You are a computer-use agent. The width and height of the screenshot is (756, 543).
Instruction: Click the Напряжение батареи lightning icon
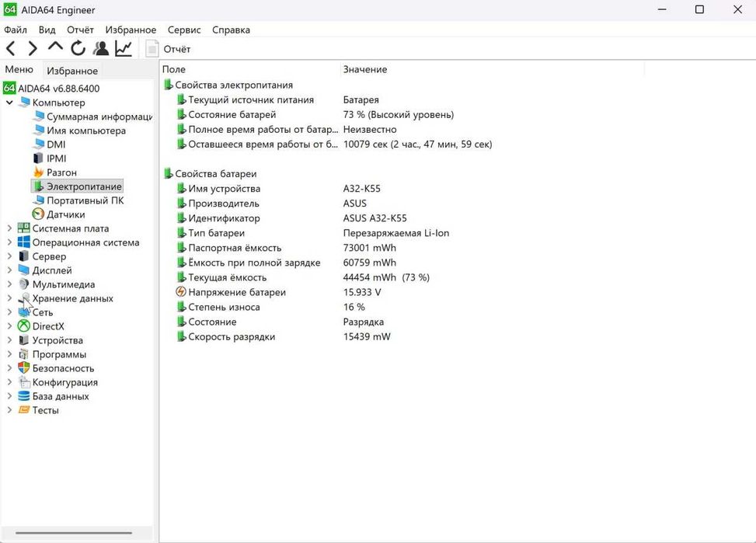click(181, 292)
